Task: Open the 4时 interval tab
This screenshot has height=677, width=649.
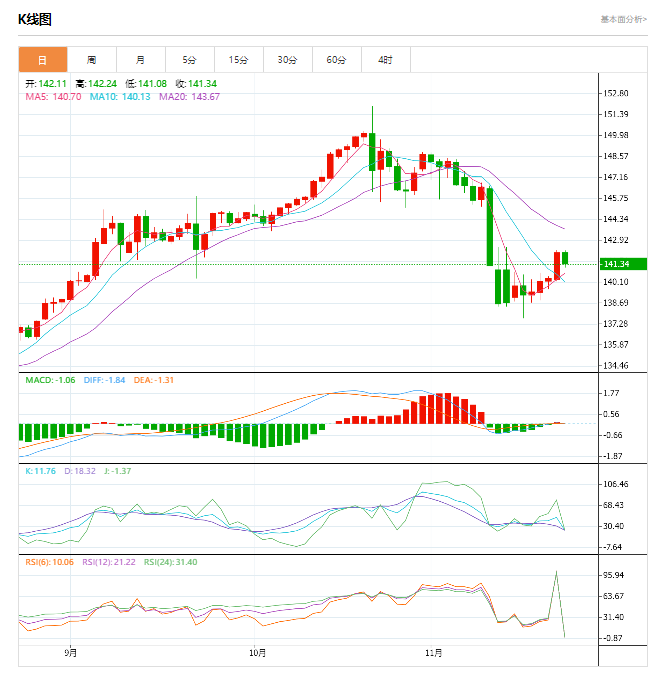Action: pyautogui.click(x=386, y=60)
